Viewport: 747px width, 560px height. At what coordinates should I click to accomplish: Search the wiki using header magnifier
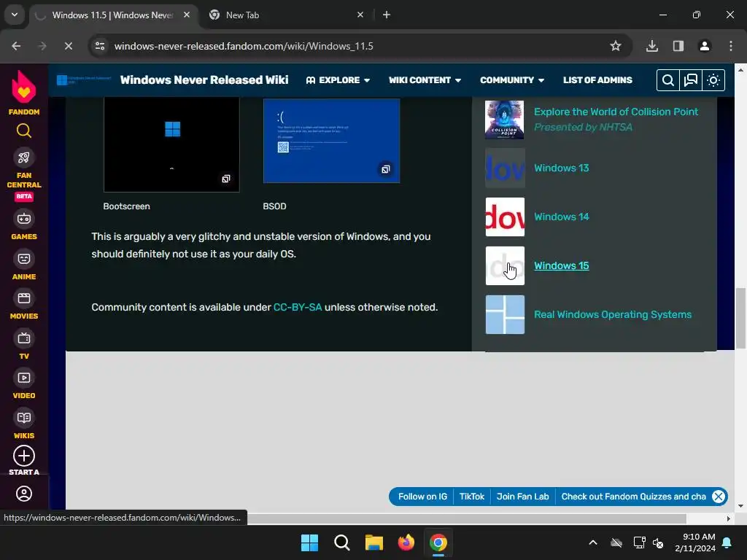point(668,80)
